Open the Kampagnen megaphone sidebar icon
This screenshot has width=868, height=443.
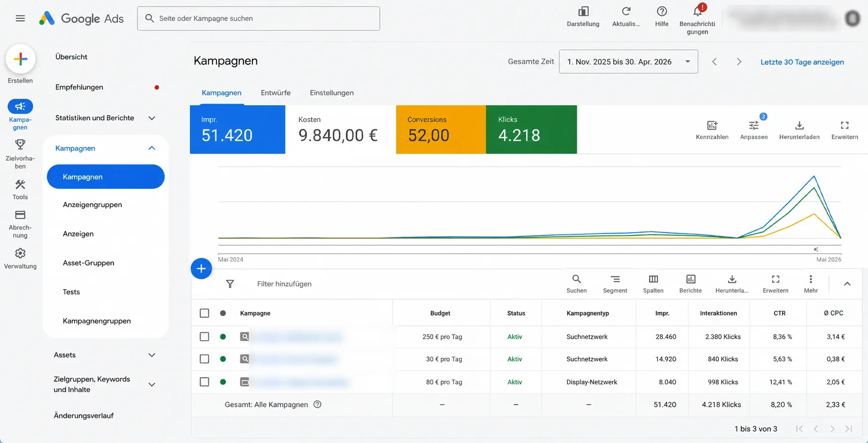point(20,106)
